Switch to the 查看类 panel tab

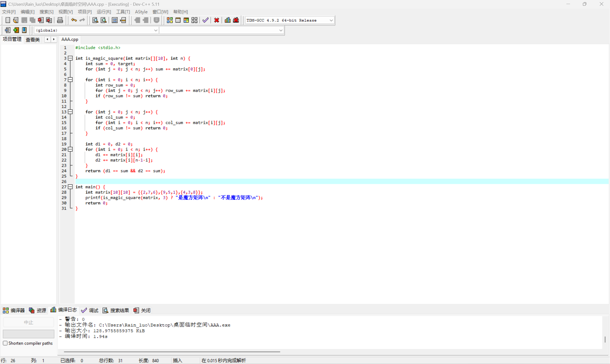pos(33,40)
